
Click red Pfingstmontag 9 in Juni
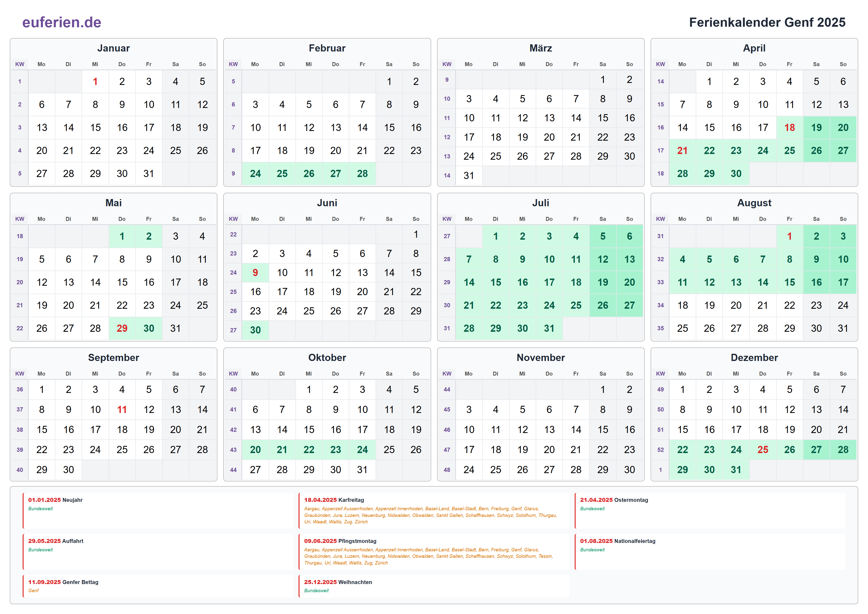pos(255,273)
